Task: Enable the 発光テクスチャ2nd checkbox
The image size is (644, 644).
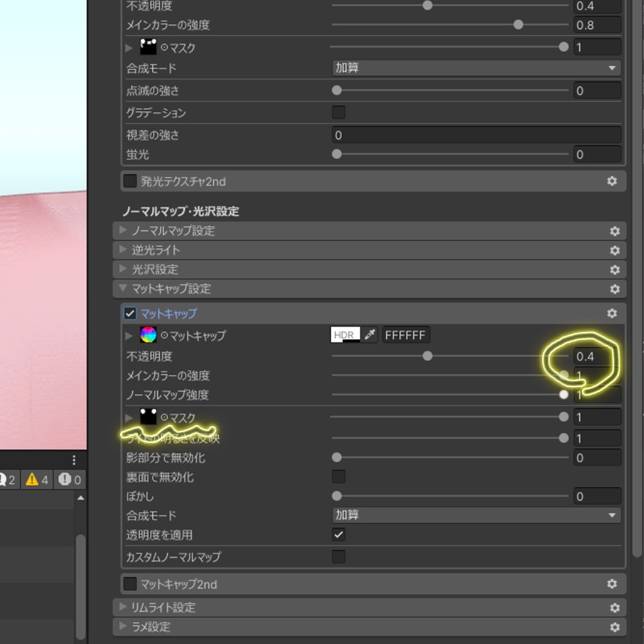Action: [130, 181]
